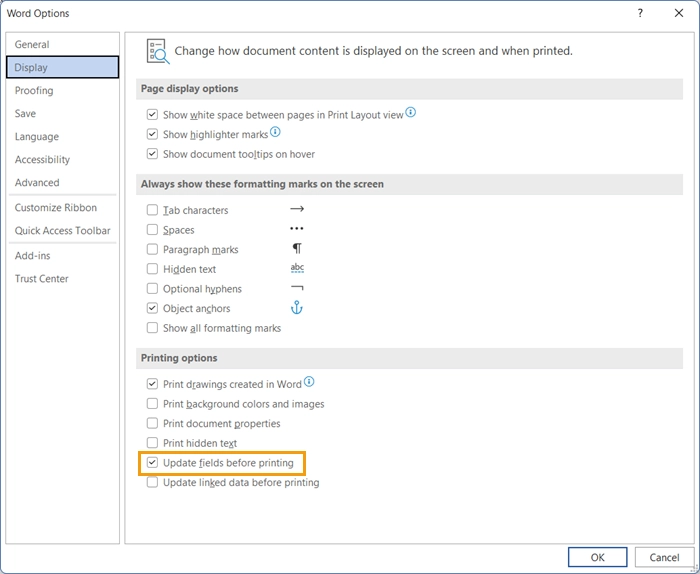Click the 'Always show these formatting marks' heading
The image size is (700, 574).
coord(262,184)
